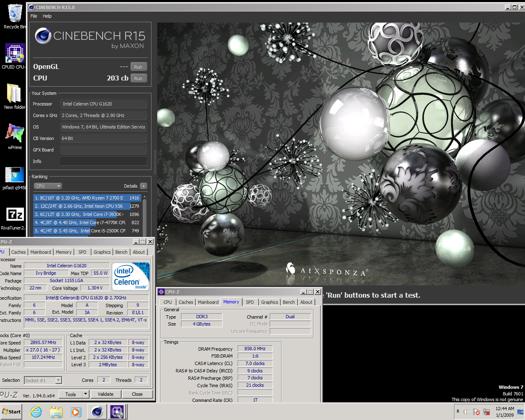This screenshot has height=420, width=525.
Task: Run the CPU benchmark test
Action: click(x=138, y=78)
